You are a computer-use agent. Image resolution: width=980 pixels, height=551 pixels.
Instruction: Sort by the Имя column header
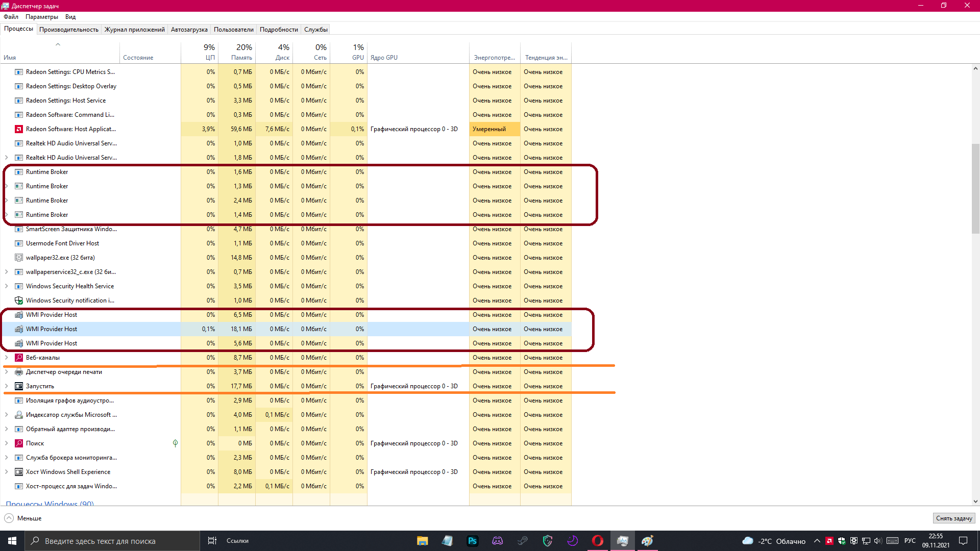point(60,52)
